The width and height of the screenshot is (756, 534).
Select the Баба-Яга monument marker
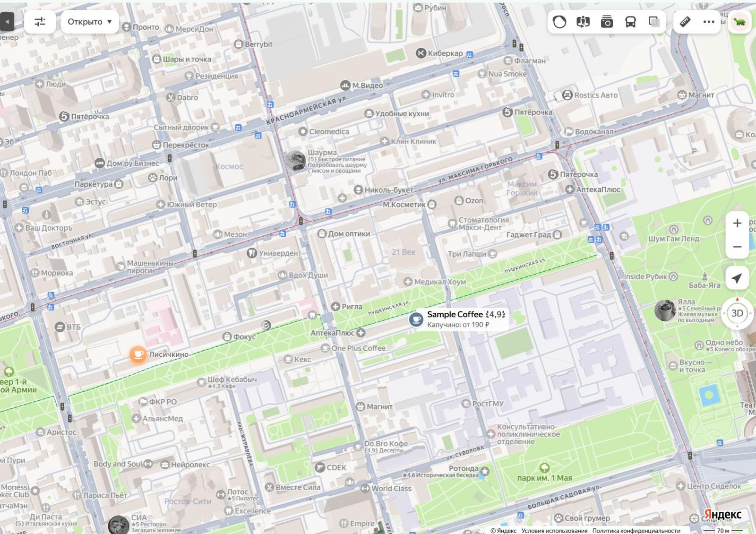704,276
